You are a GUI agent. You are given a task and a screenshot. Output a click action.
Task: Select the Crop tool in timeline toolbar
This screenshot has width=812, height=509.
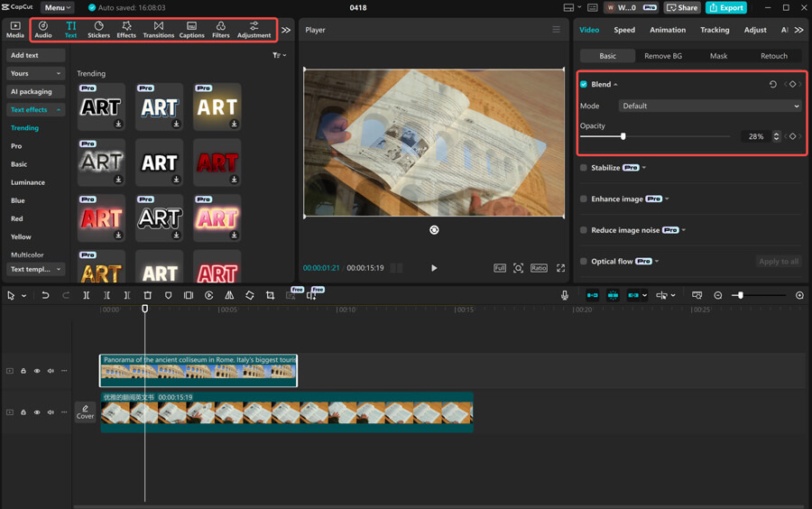pos(270,295)
